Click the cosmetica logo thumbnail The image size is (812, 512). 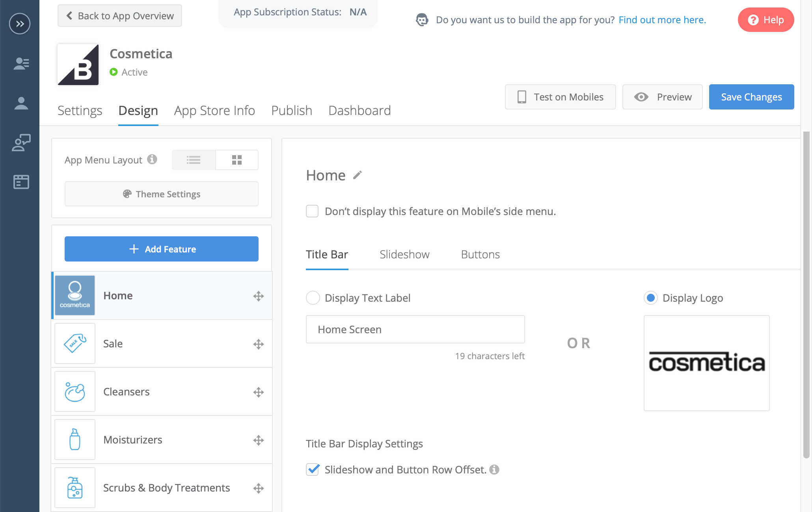pyautogui.click(x=706, y=363)
